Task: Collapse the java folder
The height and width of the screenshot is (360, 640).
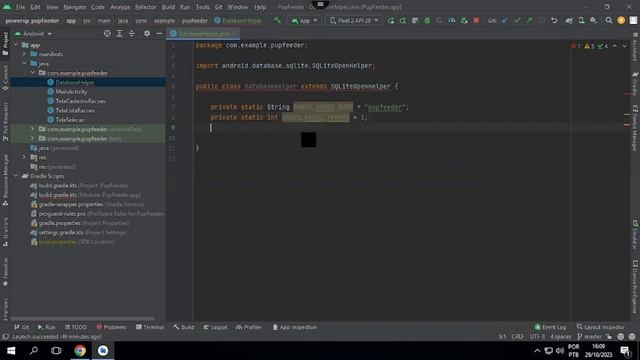Action: [x=24, y=63]
